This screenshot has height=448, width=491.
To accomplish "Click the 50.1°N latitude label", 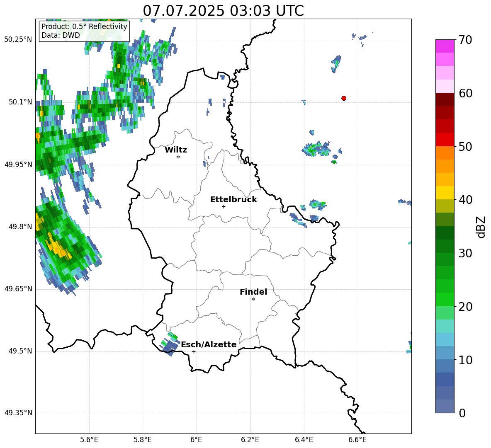I will pyautogui.click(x=20, y=102).
